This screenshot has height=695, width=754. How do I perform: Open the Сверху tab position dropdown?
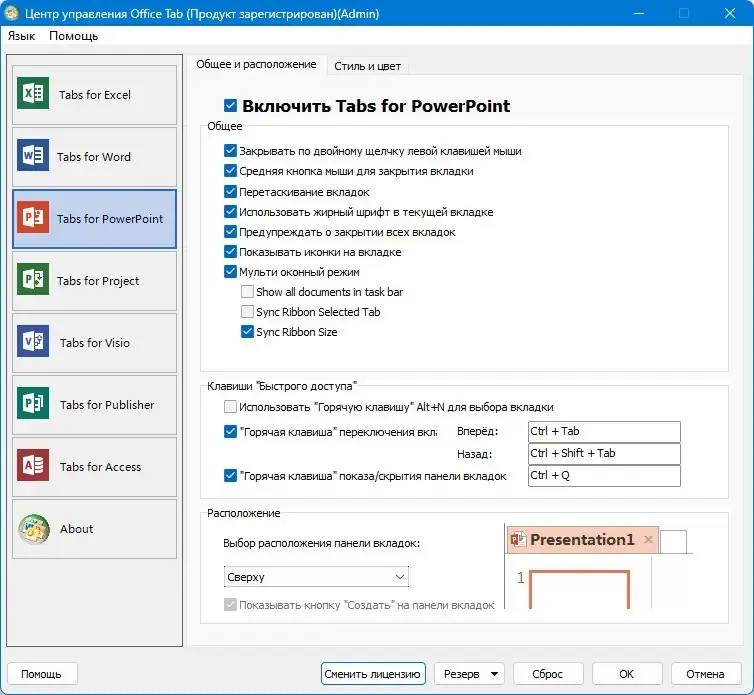(x=316, y=577)
